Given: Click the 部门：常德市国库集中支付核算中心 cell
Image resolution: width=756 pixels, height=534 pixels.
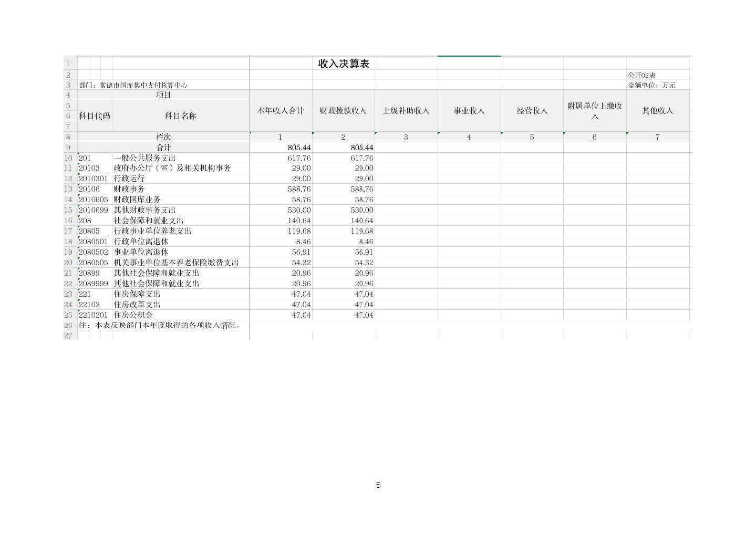Looking at the screenshot, I should coord(133,85).
